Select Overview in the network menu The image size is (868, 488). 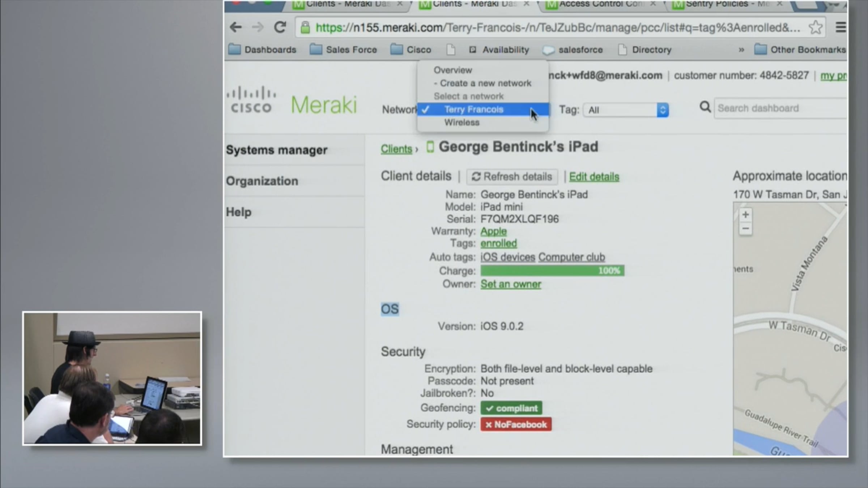[453, 70]
